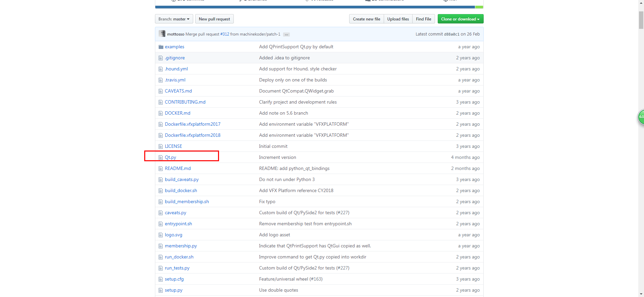This screenshot has width=644, height=297.
Task: Click the 'on 26 Feb' latest commit date
Action: point(470,34)
